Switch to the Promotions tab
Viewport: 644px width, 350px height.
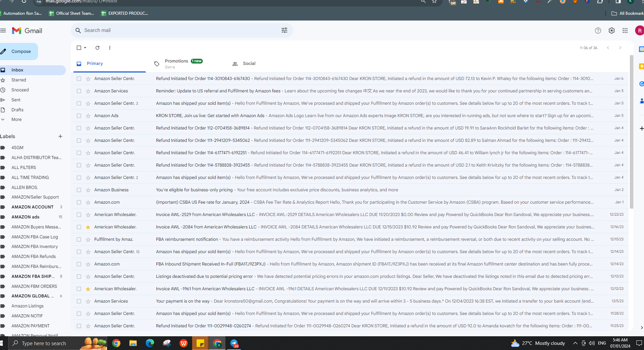[184, 64]
